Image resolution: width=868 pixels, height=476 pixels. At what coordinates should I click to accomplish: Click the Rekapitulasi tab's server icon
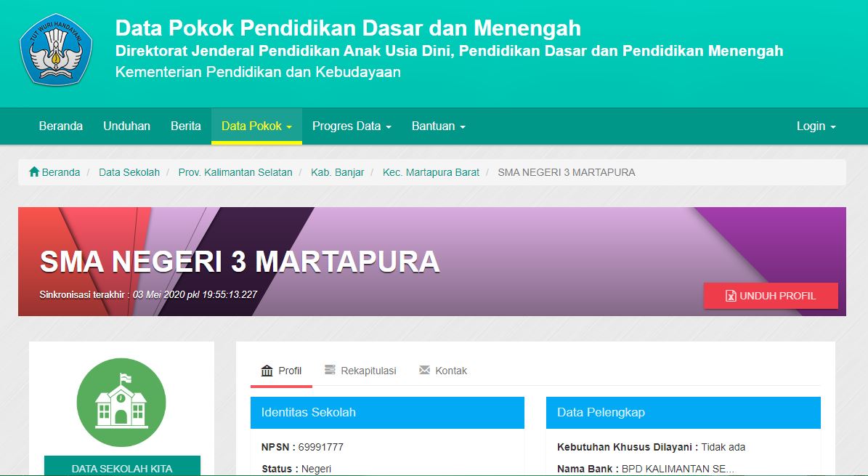tap(330, 371)
